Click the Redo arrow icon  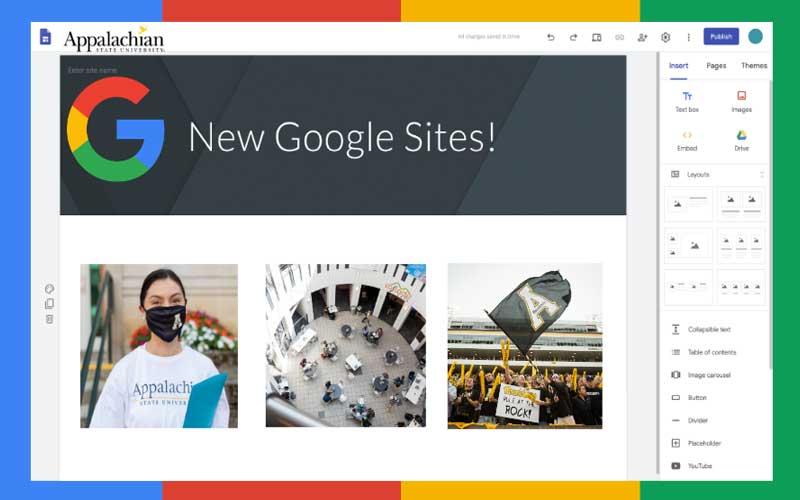point(573,37)
